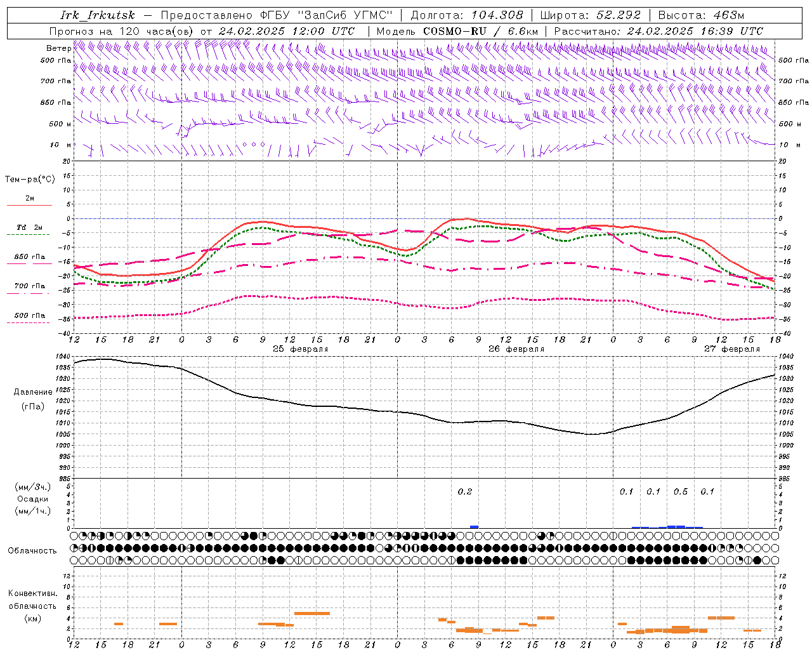
Task: Click the "(мм/3ч.)" precipitation unit label
Action: pos(33,487)
